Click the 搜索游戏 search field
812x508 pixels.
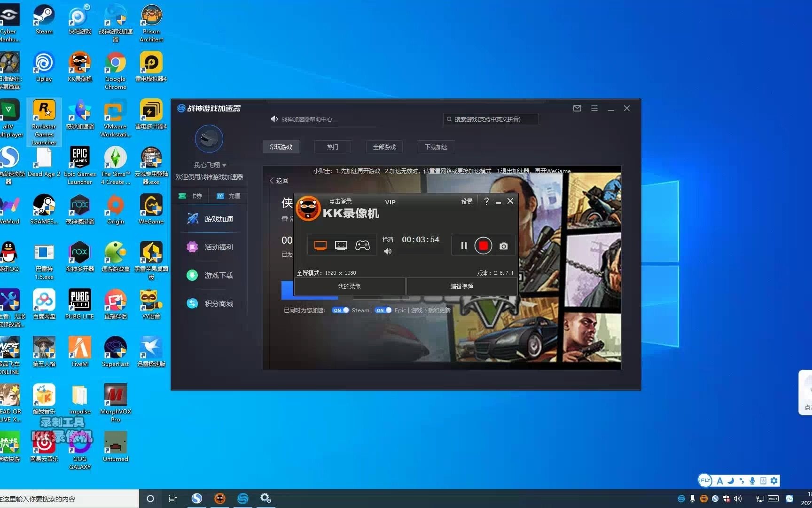pyautogui.click(x=491, y=119)
